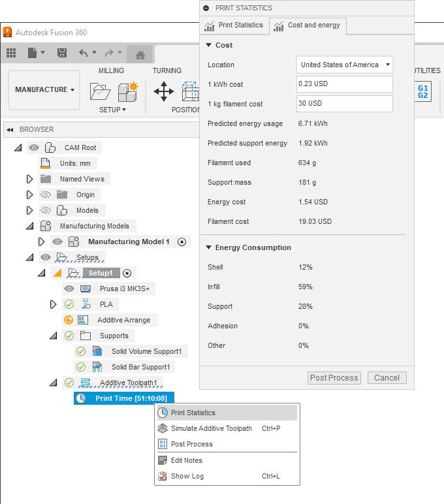
Task: Click the redo arrow icon
Action: coord(109,52)
